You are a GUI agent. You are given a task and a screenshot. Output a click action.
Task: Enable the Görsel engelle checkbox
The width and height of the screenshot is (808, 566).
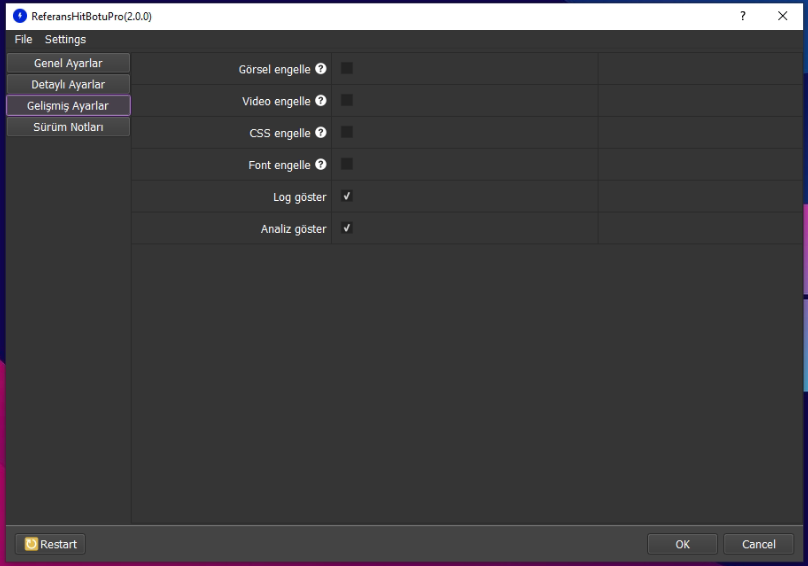tap(347, 69)
